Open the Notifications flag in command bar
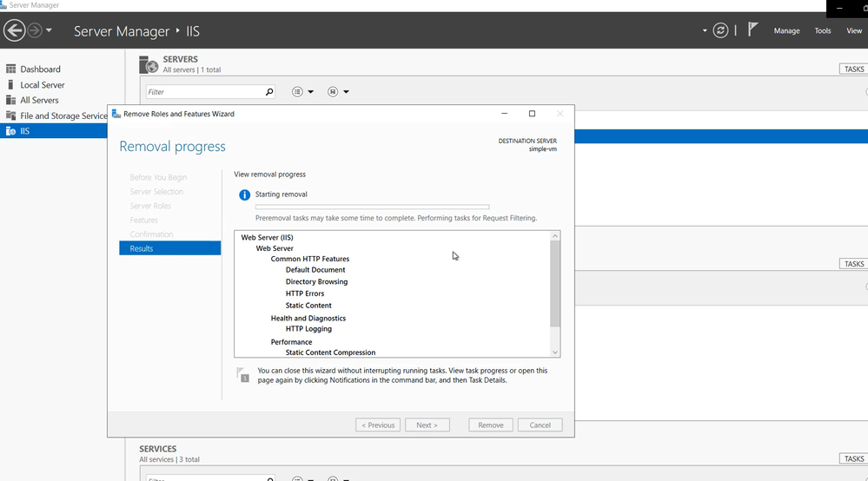Image resolution: width=868 pixels, height=481 pixels. [x=752, y=30]
